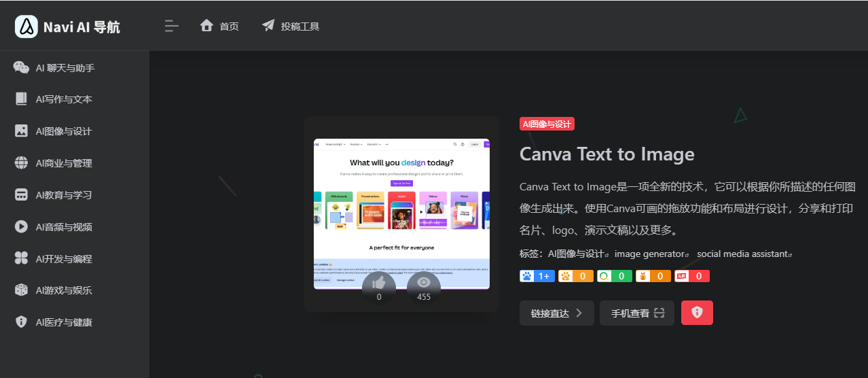
Task: Click the blue Baidu paw weight badge
Action: click(537, 276)
